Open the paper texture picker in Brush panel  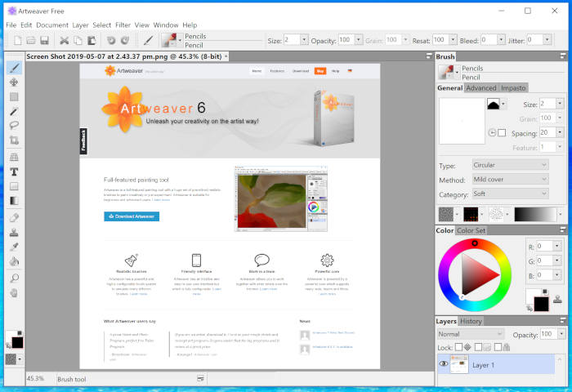[x=446, y=215]
